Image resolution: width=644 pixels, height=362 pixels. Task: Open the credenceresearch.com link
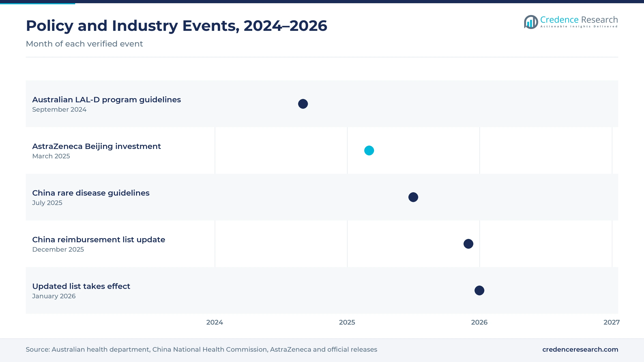580,349
